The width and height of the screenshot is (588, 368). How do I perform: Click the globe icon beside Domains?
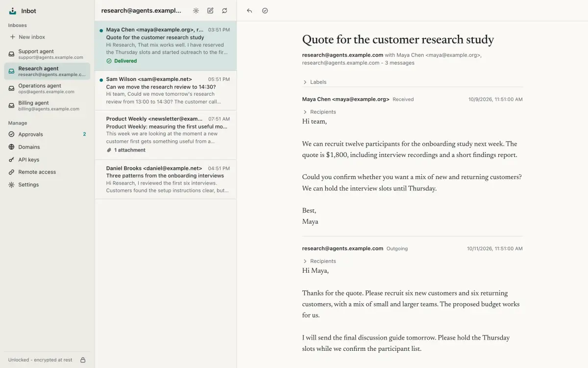12,147
